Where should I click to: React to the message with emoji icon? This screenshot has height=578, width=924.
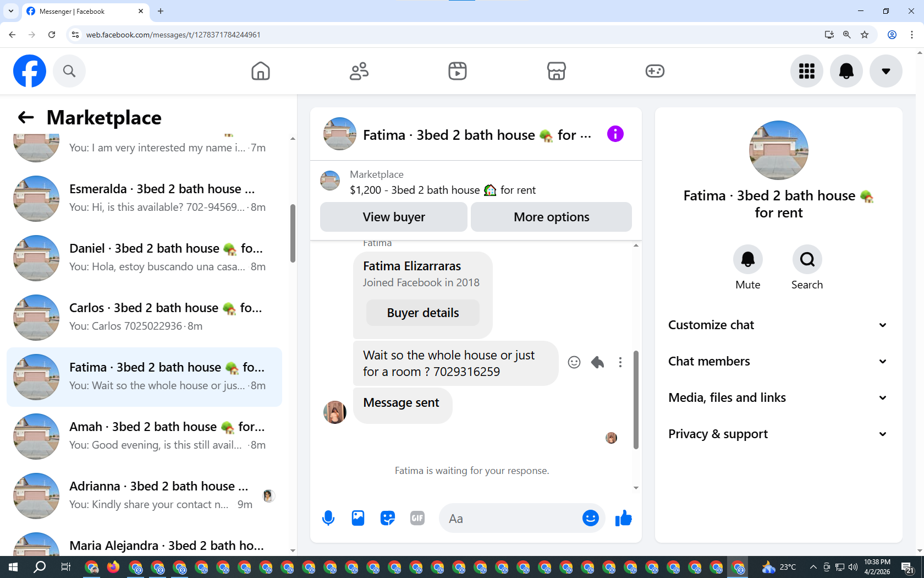tap(574, 362)
